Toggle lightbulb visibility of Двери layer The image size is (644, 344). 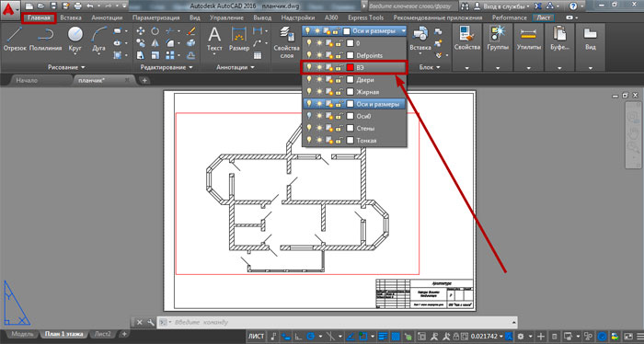tap(309, 80)
